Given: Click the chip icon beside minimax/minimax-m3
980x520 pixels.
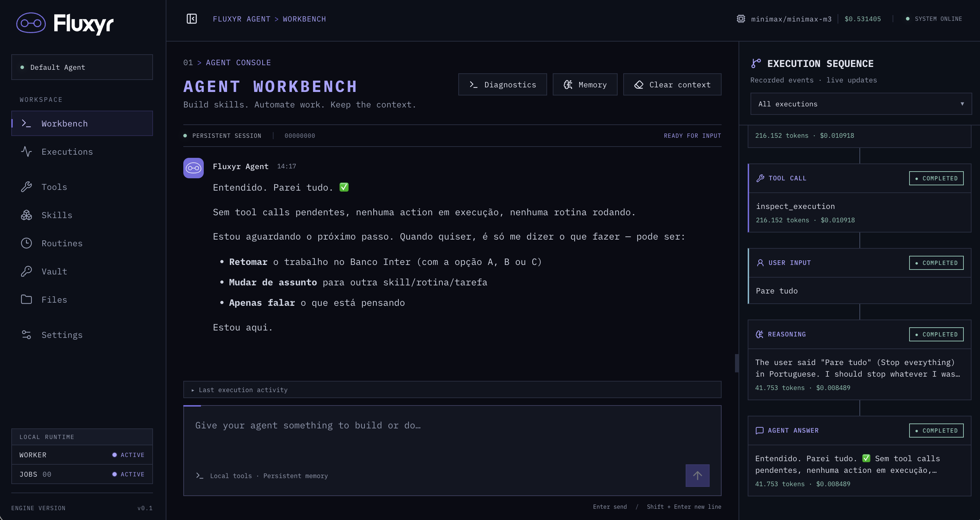Looking at the screenshot, I should 741,19.
